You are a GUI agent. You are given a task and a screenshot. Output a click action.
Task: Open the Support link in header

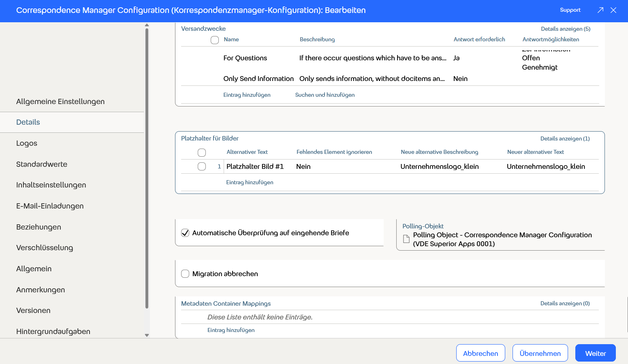coord(570,10)
